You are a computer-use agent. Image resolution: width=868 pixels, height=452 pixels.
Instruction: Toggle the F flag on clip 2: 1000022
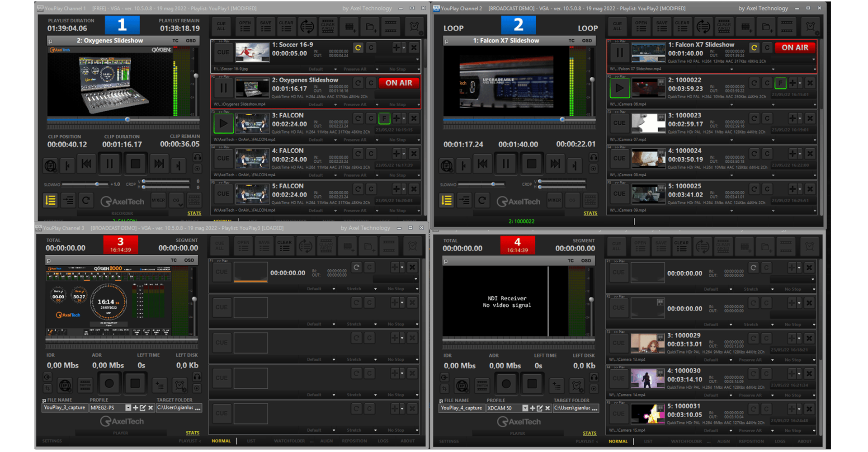pos(780,83)
